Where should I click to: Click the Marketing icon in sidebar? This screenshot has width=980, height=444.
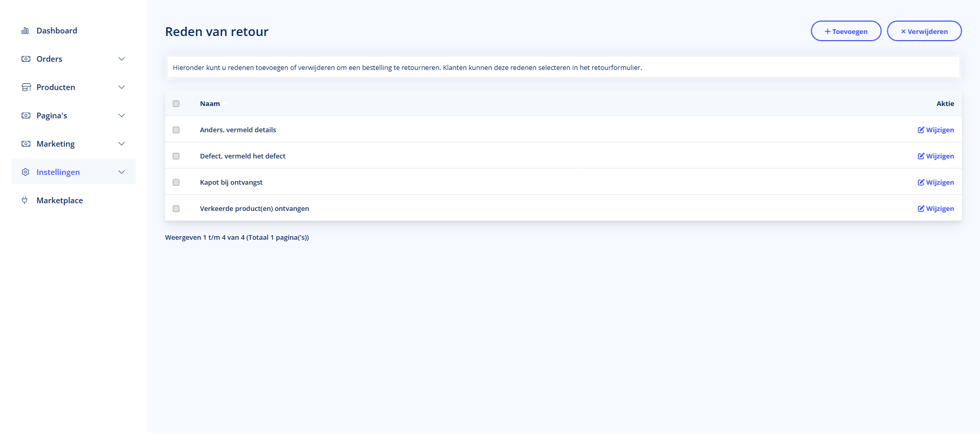[26, 144]
